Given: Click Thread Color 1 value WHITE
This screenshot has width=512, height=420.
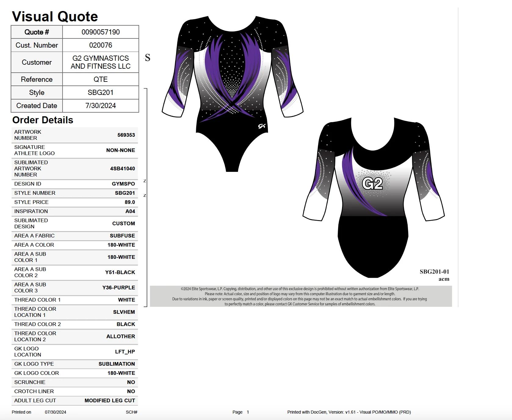Looking at the screenshot, I should pos(127,300).
